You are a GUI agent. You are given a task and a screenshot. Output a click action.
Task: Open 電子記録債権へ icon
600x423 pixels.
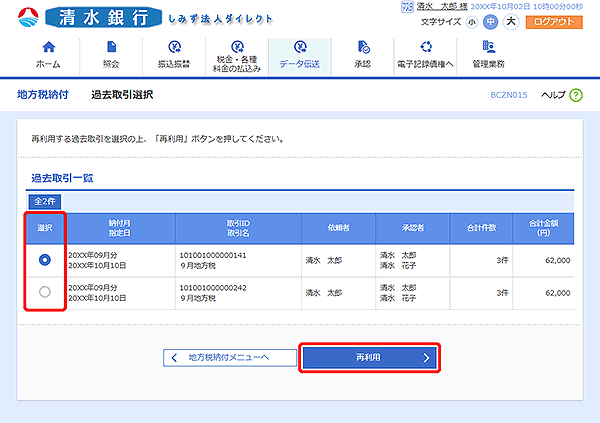click(x=426, y=48)
